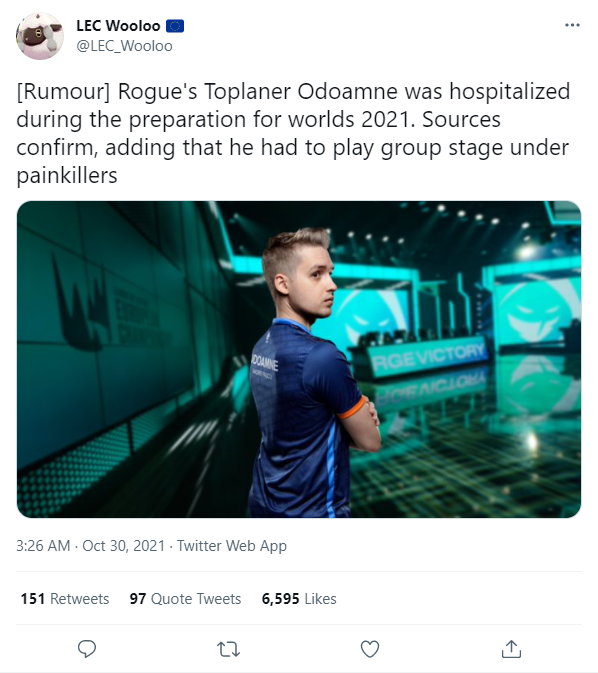This screenshot has width=598, height=673.
Task: View the 97 Quote Tweets
Action: (x=185, y=598)
